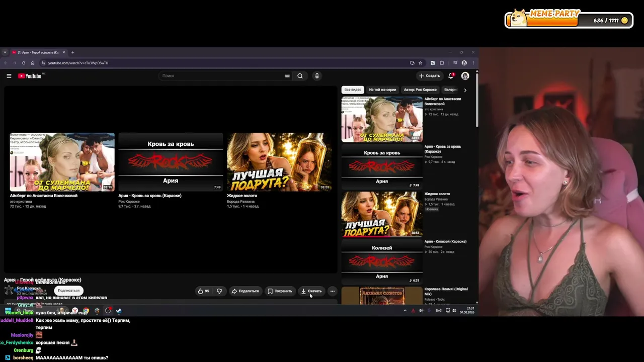Image resolution: width=644 pixels, height=362 pixels.
Task: Open the YouTube guide hamburger menu
Action: click(9, 76)
